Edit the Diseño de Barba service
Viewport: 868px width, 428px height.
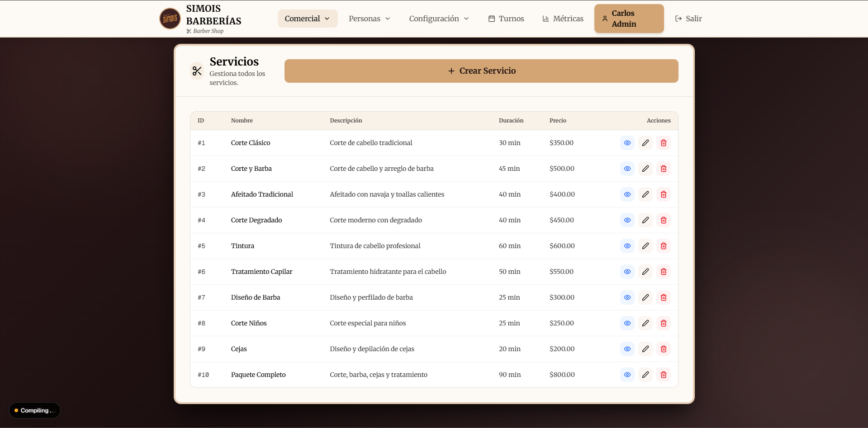click(645, 297)
